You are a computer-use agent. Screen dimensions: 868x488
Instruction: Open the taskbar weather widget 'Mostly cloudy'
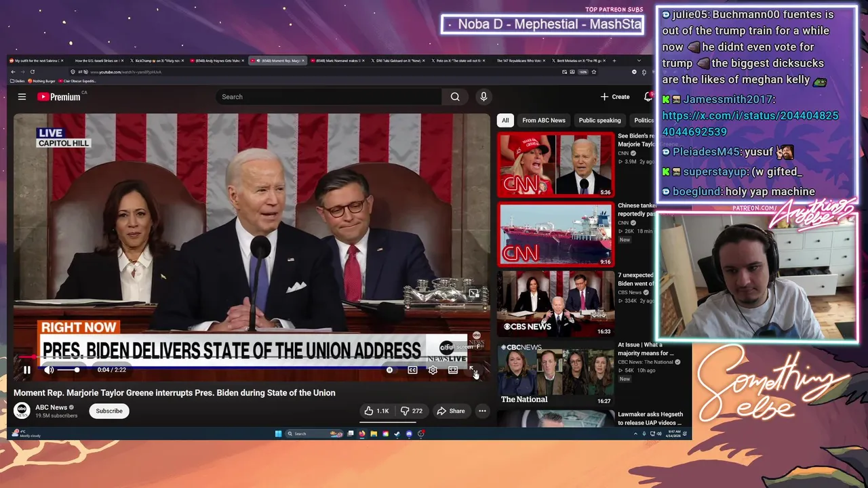pos(27,434)
